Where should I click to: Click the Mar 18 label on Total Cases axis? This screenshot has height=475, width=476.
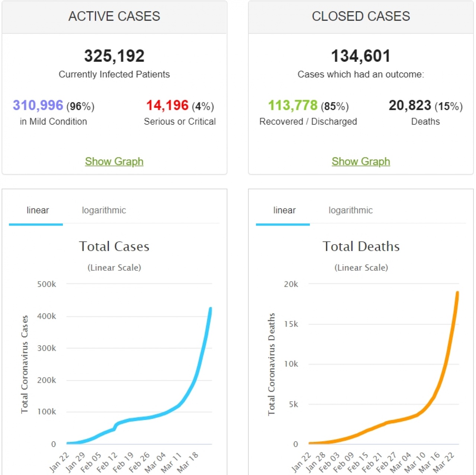(x=188, y=462)
